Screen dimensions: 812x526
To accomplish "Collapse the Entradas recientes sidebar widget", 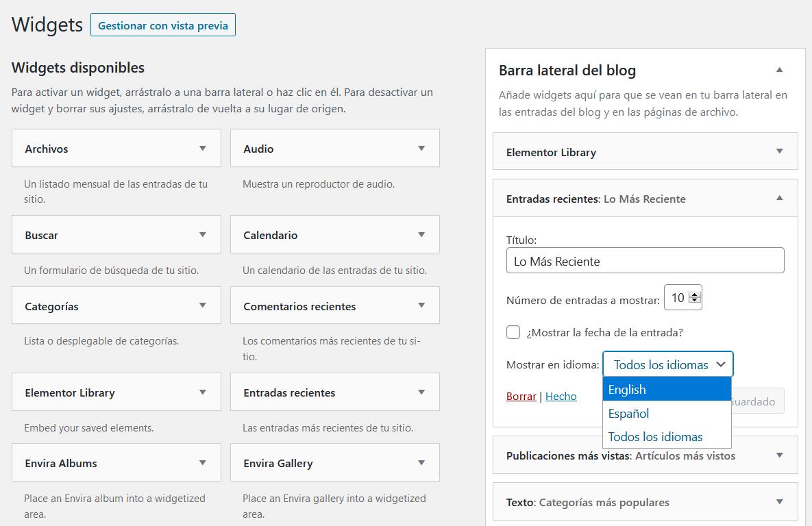I will tap(779, 199).
